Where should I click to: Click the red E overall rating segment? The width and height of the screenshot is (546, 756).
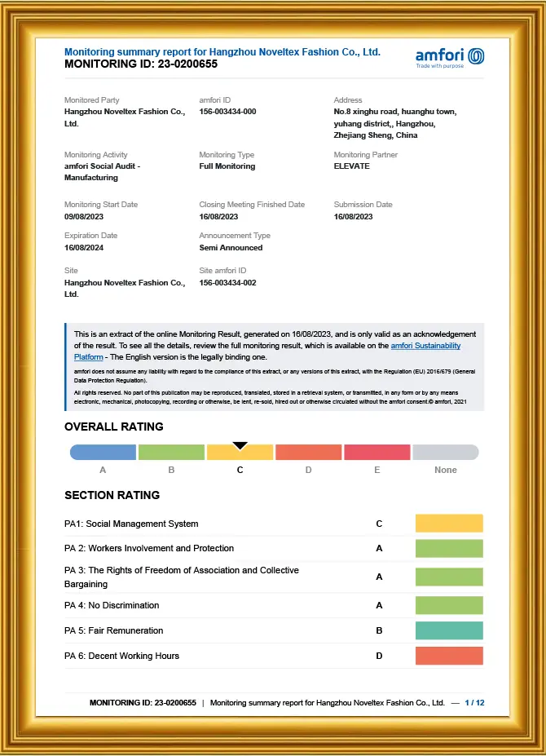377,453
